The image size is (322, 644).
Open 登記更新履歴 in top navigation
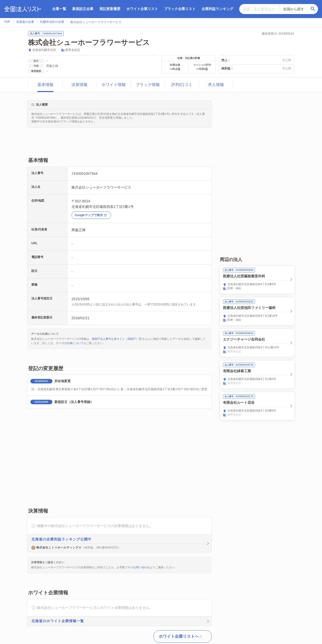[x=110, y=9]
